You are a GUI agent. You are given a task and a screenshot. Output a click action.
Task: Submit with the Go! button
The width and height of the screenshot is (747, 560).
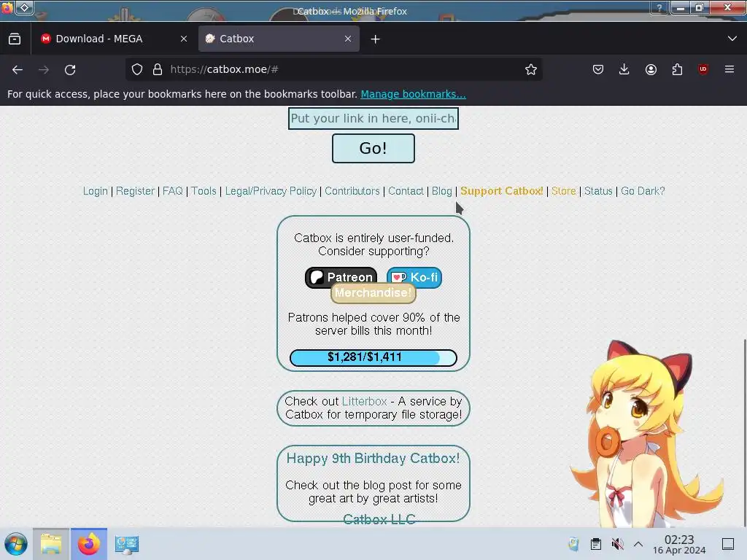[373, 148]
